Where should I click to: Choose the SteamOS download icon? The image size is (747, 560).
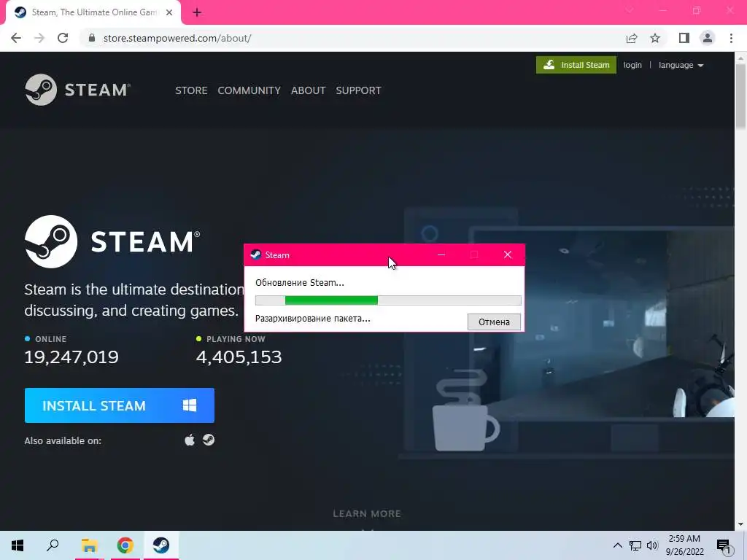[209, 440]
